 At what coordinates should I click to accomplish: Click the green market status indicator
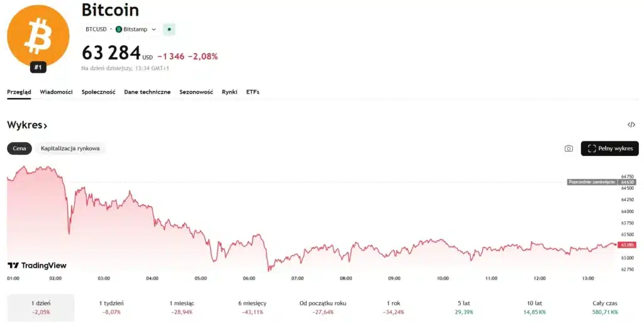click(169, 29)
